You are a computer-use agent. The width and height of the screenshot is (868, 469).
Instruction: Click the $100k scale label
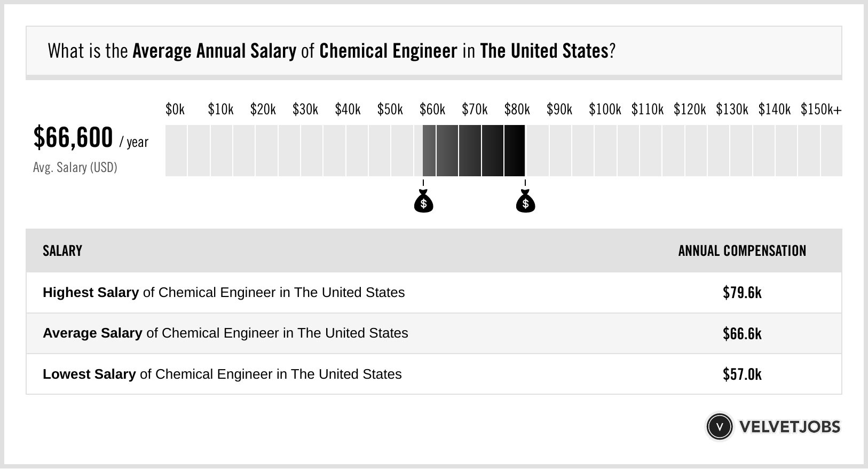point(605,110)
